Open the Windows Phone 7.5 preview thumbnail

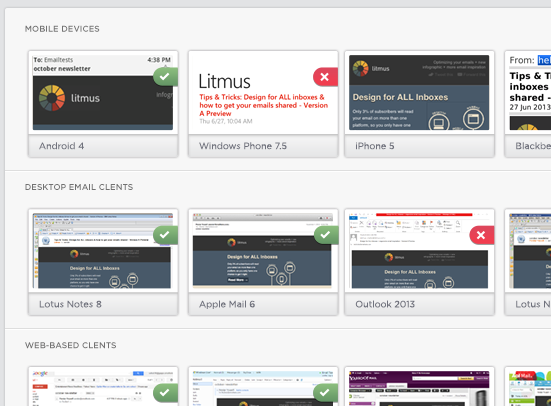(x=263, y=92)
